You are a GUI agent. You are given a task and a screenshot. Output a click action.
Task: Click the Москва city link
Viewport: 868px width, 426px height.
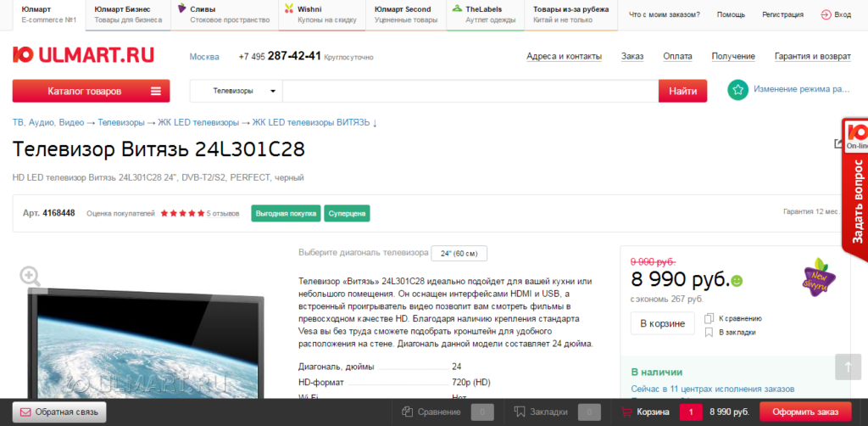click(204, 57)
